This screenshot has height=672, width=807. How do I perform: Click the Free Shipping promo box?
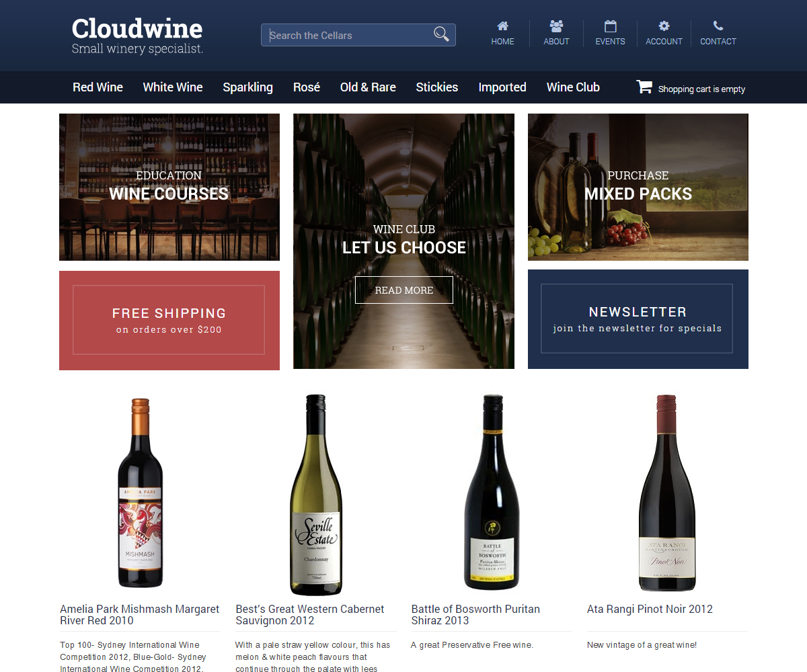[x=169, y=321]
